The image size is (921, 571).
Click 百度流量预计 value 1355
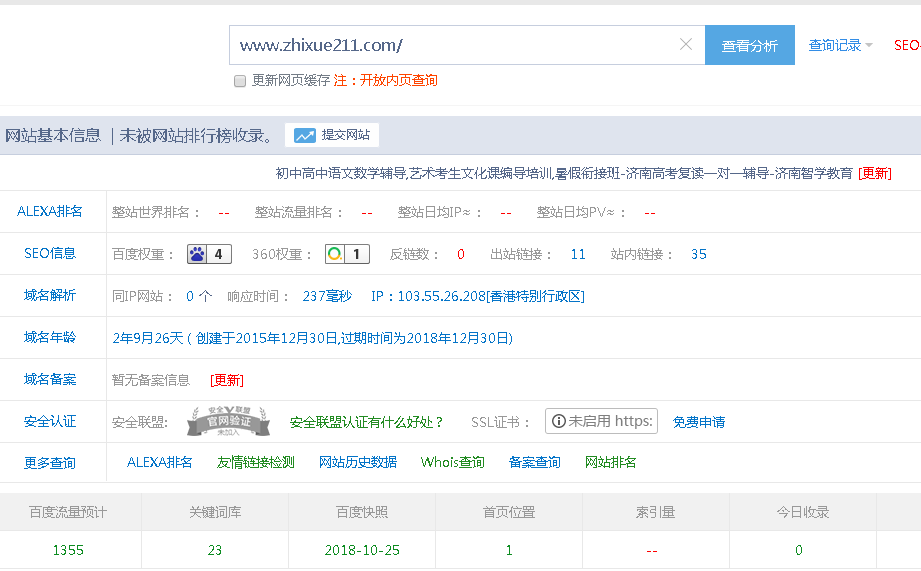[68, 550]
